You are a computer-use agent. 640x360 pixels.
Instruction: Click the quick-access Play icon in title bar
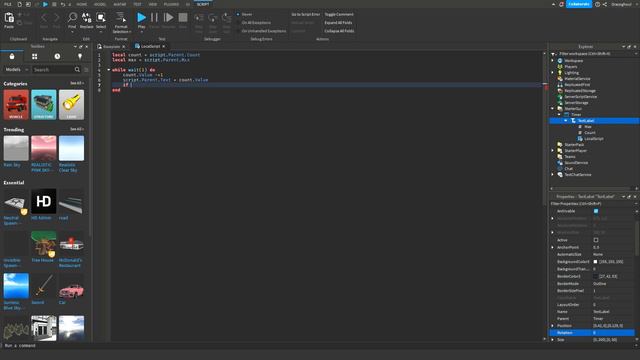click(45, 4)
